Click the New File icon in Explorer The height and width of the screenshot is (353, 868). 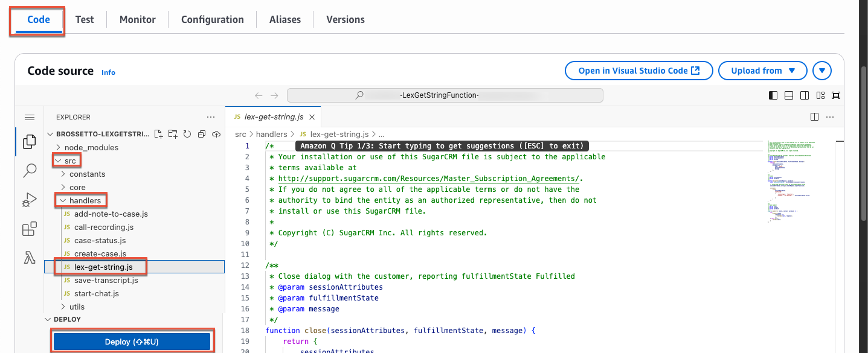click(158, 134)
